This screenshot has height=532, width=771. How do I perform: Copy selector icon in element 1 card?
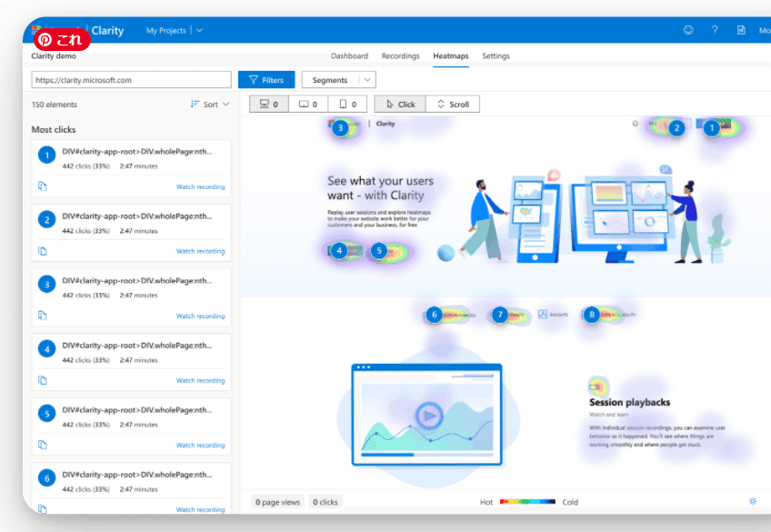tap(43, 186)
